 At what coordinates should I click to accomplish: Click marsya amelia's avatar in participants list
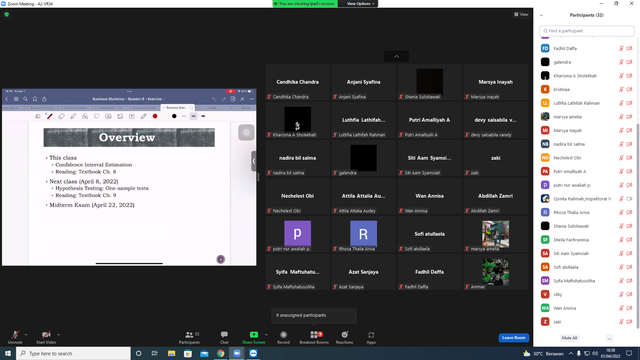point(545,117)
